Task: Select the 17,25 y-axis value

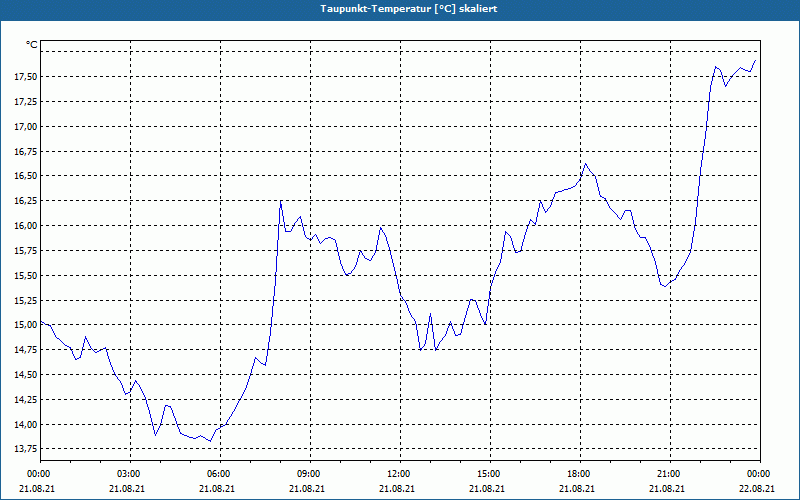Action: 26,102
